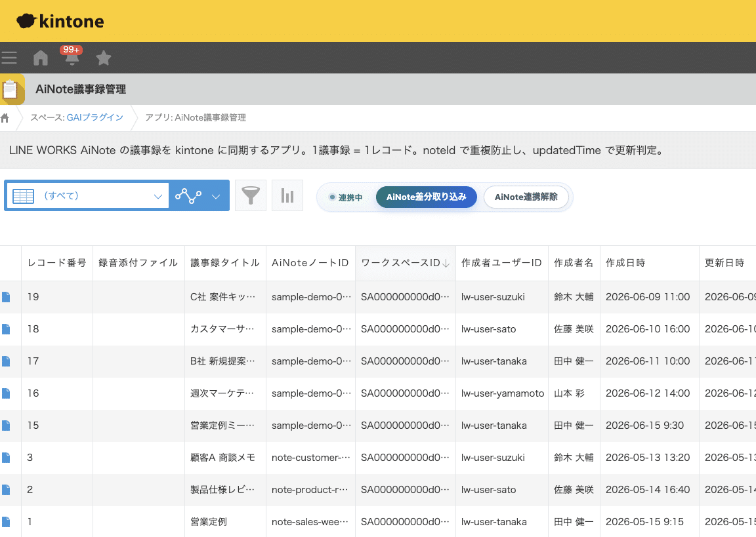This screenshot has width=756, height=537.
Task: Click the 作成者名 column header
Action: pos(574,263)
